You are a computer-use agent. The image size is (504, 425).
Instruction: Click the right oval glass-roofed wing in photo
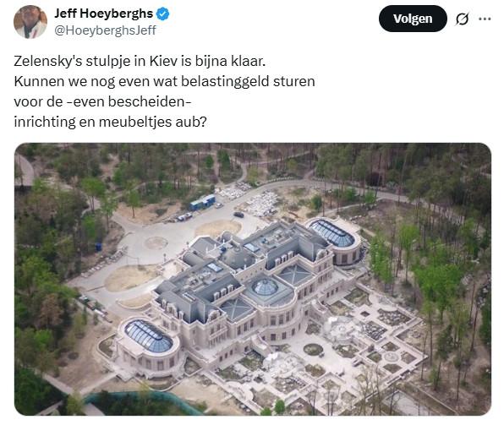click(x=332, y=233)
